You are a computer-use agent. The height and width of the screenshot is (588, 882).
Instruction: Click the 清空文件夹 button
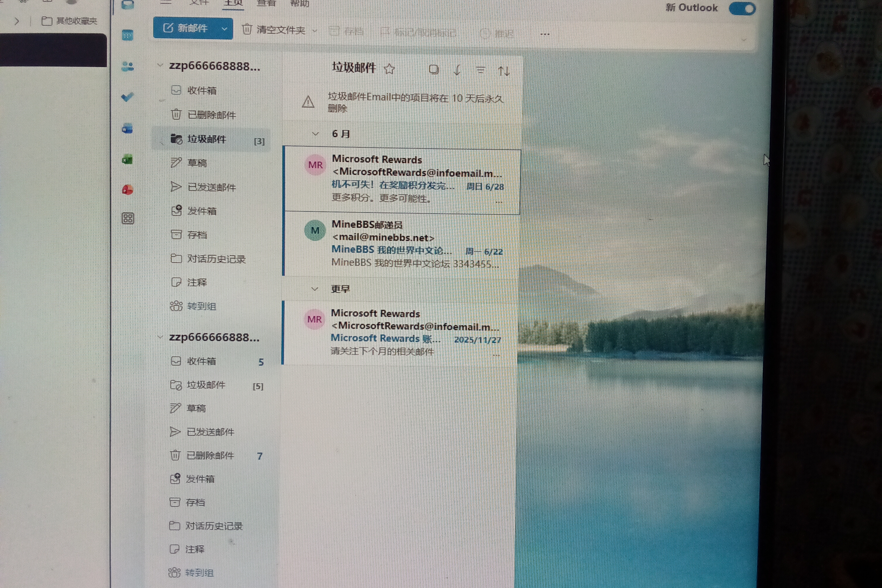coord(274,30)
